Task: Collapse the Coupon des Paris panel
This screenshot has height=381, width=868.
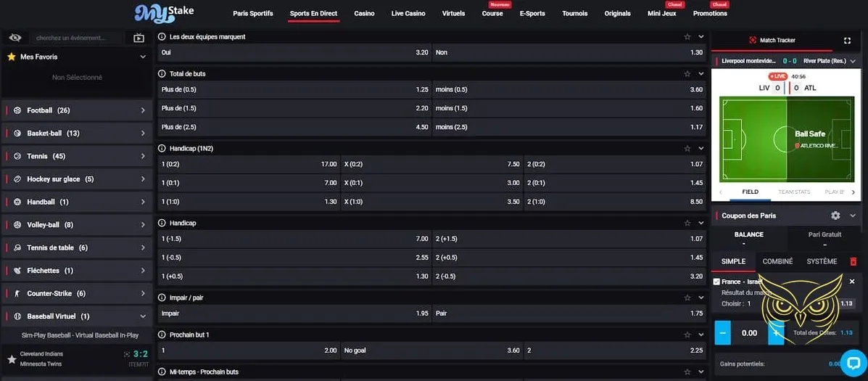Action: pos(853,216)
